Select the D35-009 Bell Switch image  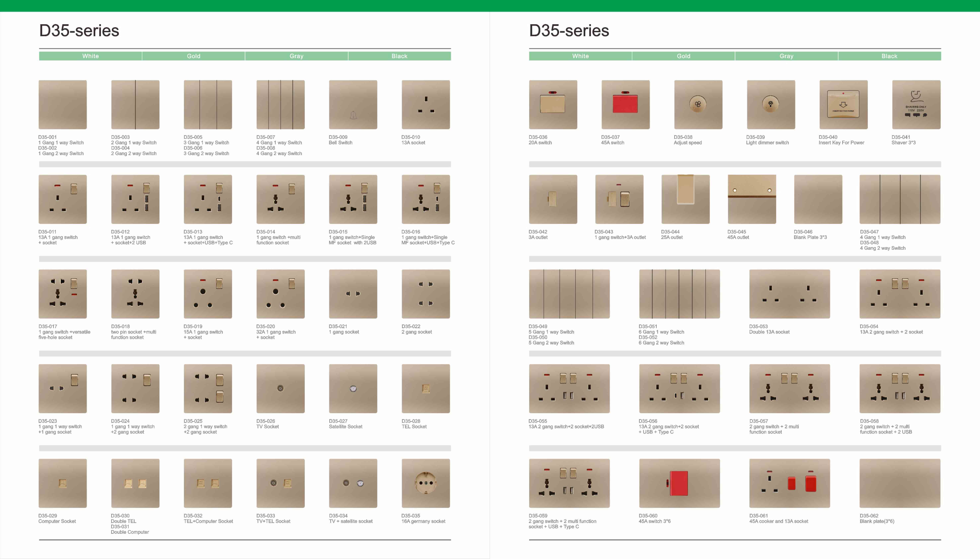click(x=353, y=104)
